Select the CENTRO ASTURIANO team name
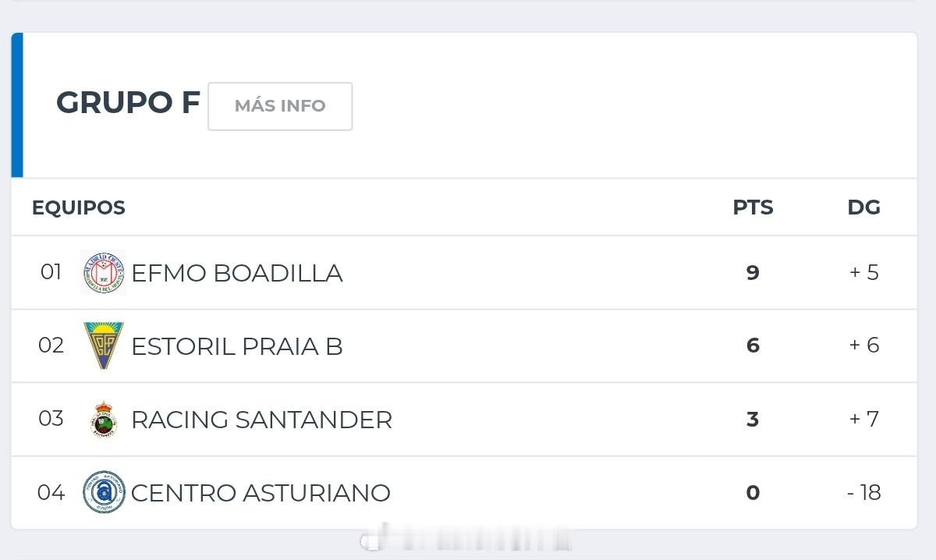The height and width of the screenshot is (560, 936). pos(261,493)
